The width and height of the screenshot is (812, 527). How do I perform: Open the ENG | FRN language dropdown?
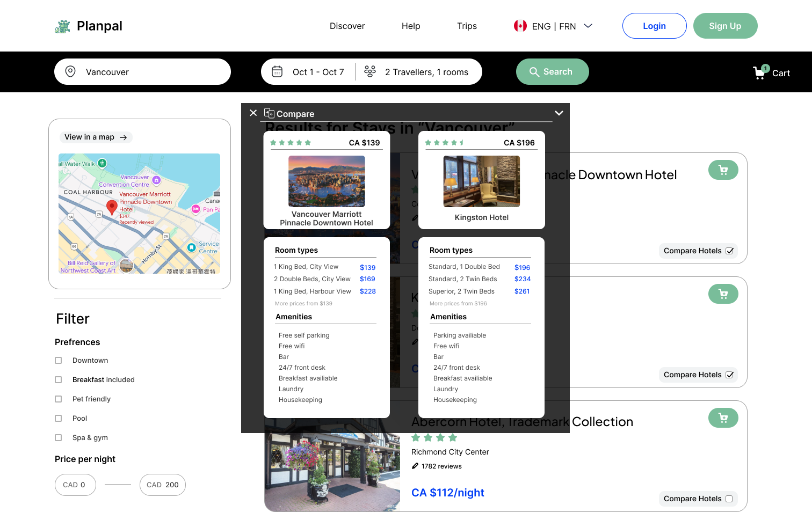(x=553, y=25)
